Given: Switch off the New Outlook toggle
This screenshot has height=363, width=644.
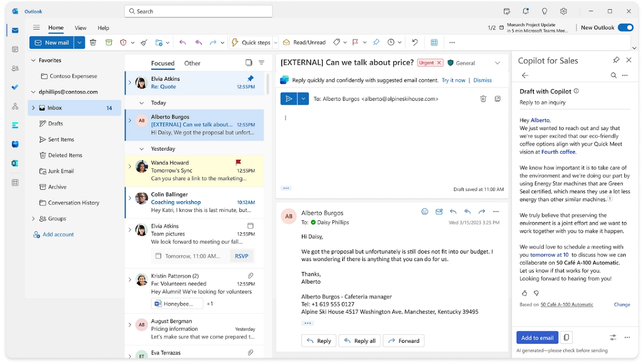Looking at the screenshot, I should (x=626, y=27).
